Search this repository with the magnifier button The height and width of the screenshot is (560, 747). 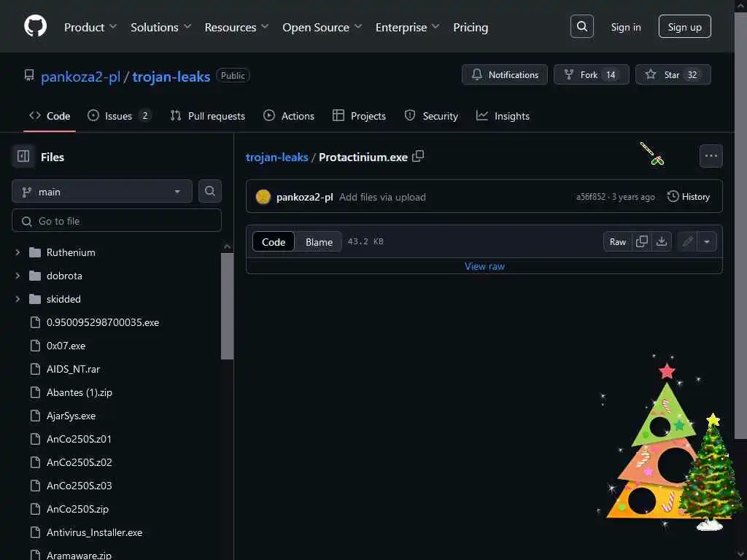click(x=209, y=192)
